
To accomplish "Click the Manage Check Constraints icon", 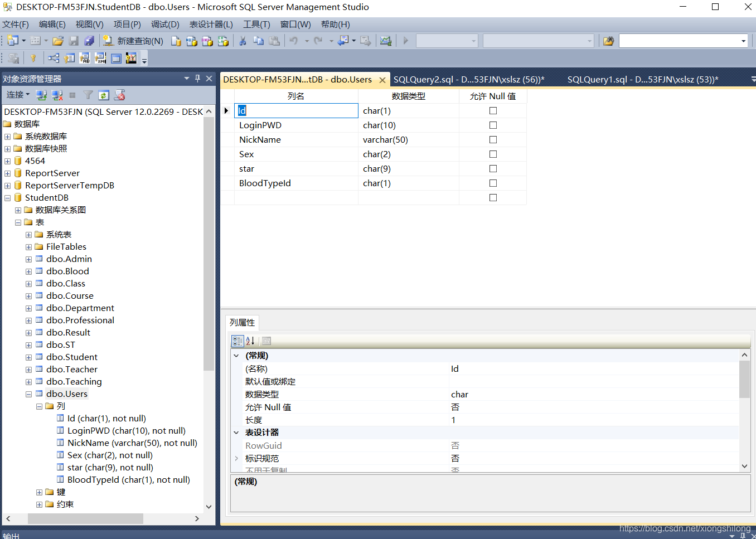I will point(116,58).
